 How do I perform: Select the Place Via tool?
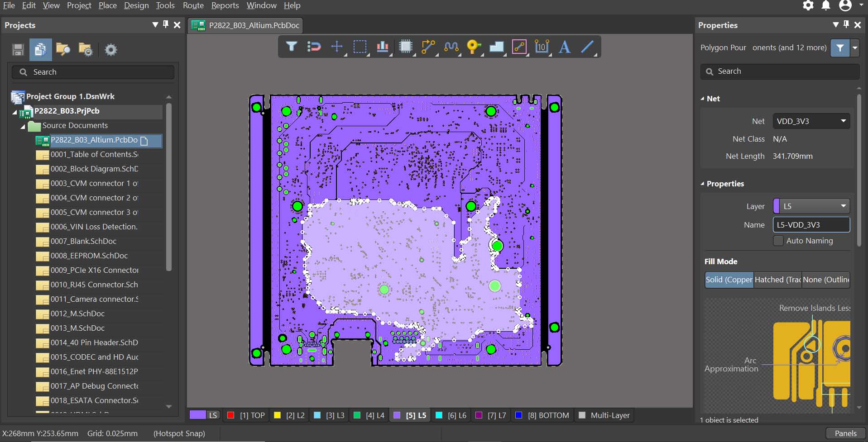click(x=473, y=47)
